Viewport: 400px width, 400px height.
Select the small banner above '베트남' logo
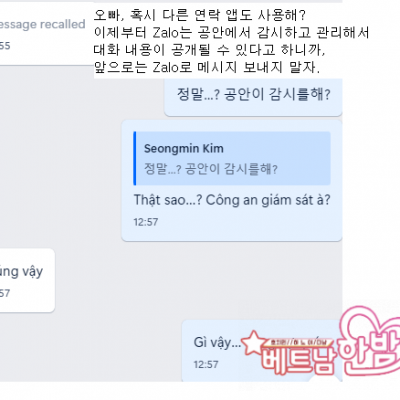[x=298, y=342]
